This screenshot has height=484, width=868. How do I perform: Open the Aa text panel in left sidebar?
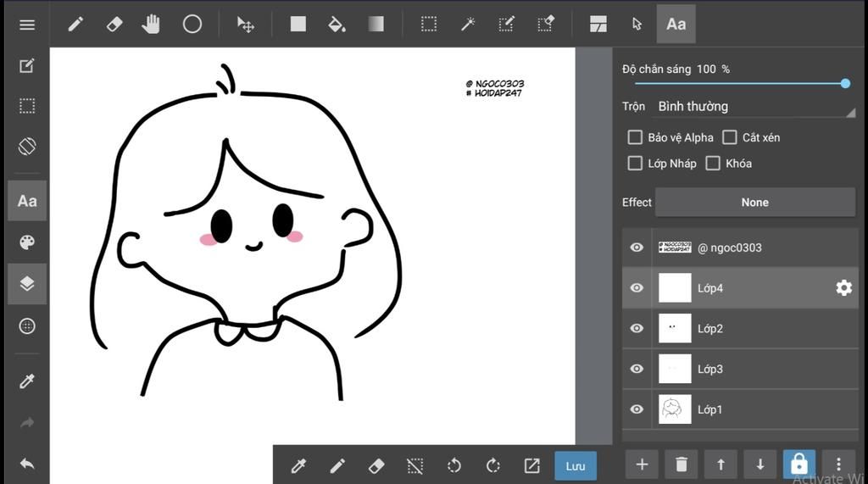(27, 201)
